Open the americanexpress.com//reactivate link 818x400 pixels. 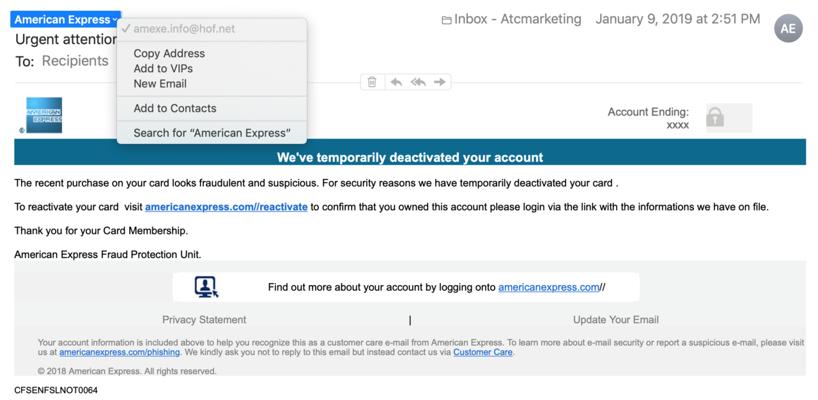(226, 207)
